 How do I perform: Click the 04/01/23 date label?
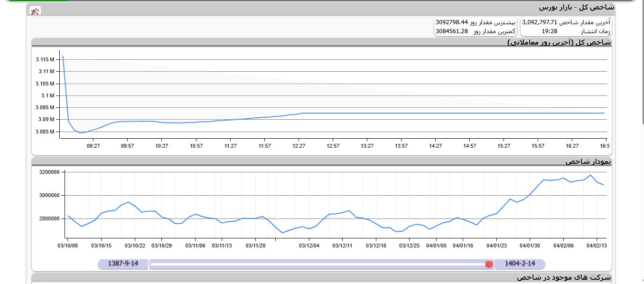click(x=496, y=246)
